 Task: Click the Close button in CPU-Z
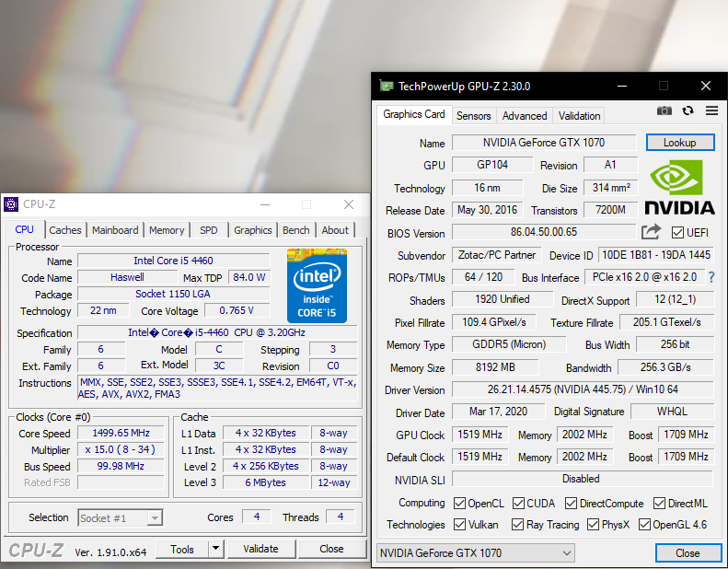coord(331,549)
